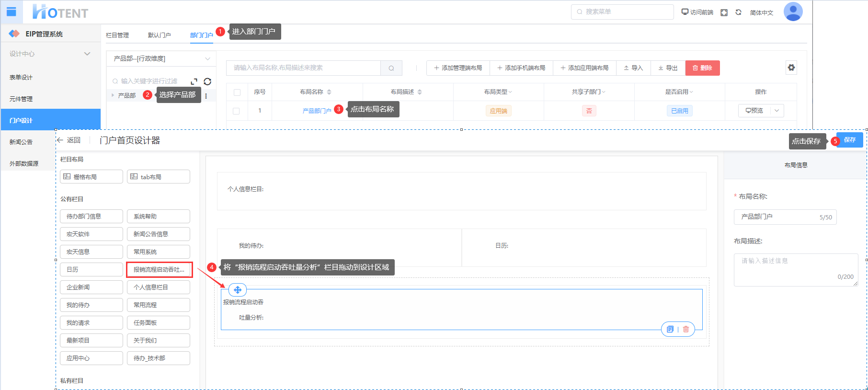The height and width of the screenshot is (390, 868).
Task: Click the 布局描述 text area
Action: [796, 270]
